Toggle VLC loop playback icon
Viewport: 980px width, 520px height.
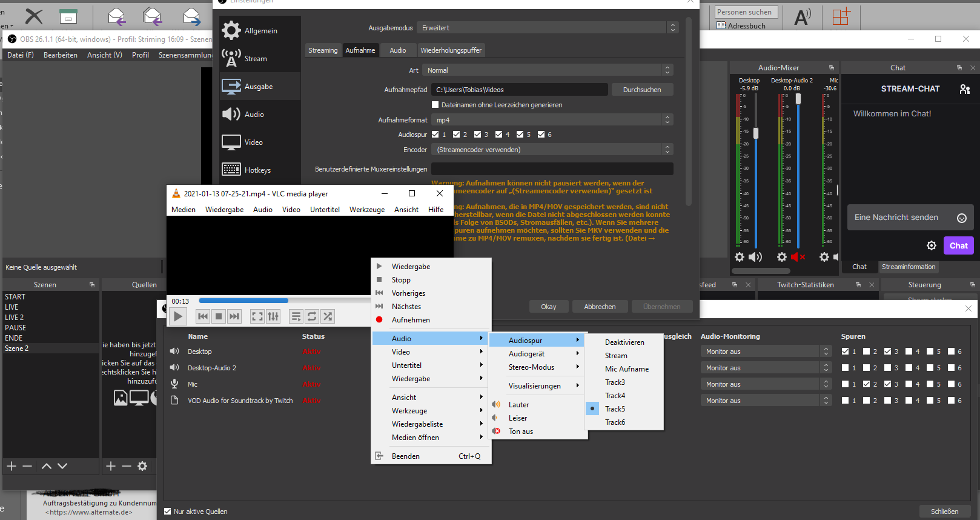pos(312,316)
